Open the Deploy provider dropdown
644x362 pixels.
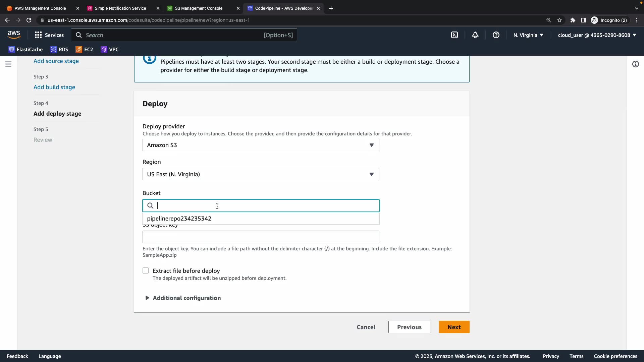261,145
